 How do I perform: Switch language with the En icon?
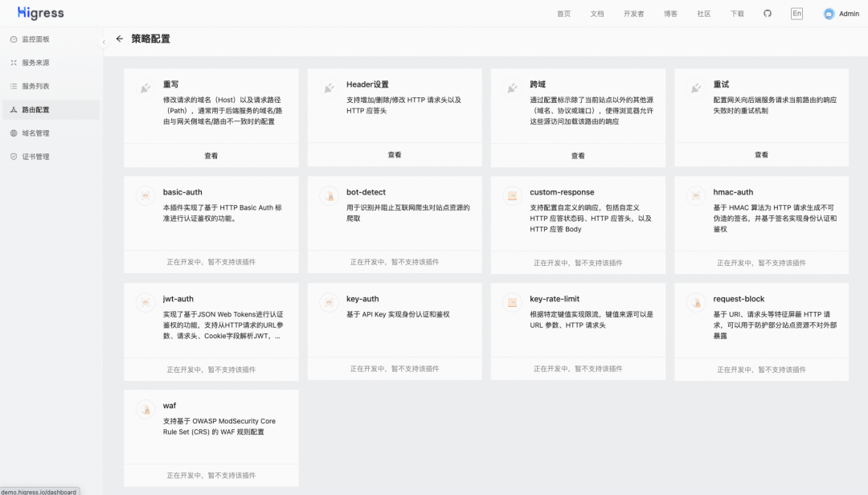tap(796, 14)
